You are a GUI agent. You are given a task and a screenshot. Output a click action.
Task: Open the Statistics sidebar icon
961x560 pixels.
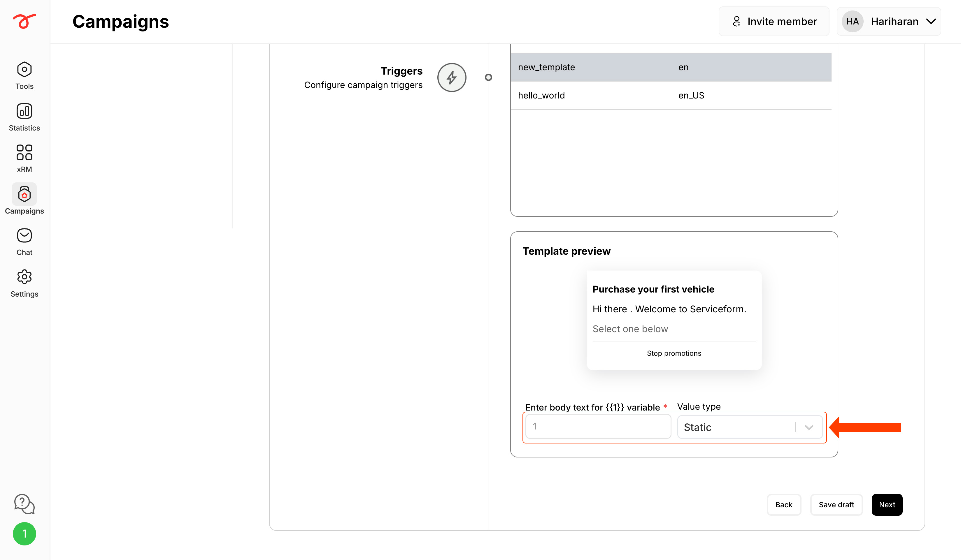(x=24, y=111)
